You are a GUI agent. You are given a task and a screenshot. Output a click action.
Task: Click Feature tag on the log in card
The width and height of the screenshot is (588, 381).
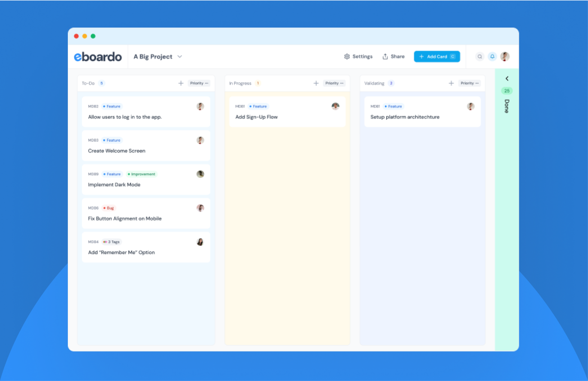(x=112, y=106)
